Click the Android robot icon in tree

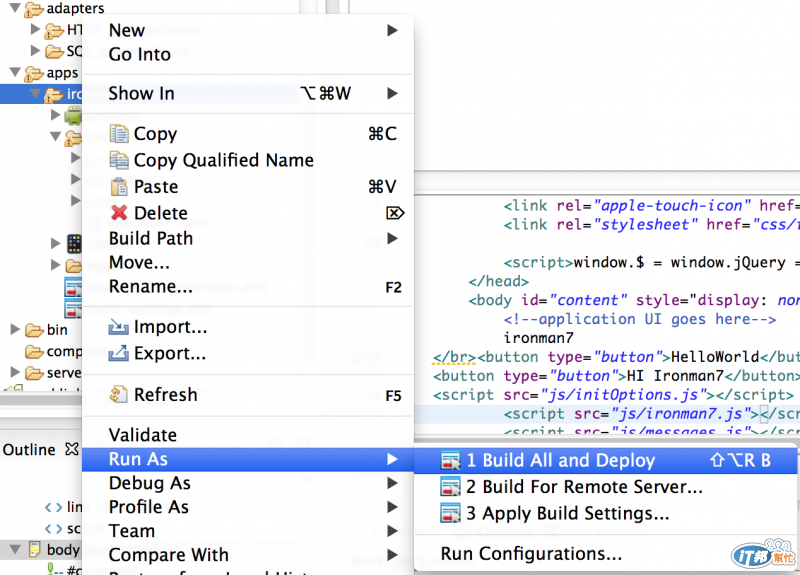coord(73,115)
